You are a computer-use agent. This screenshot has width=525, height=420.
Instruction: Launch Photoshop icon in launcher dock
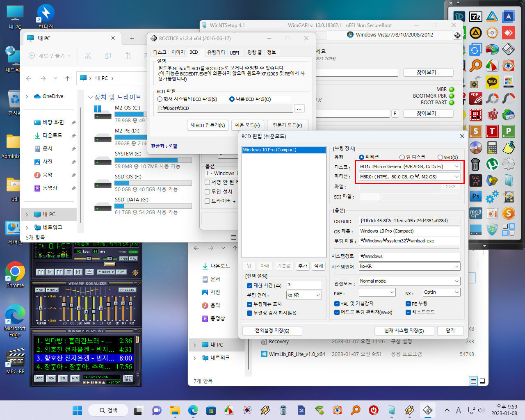pos(475,196)
